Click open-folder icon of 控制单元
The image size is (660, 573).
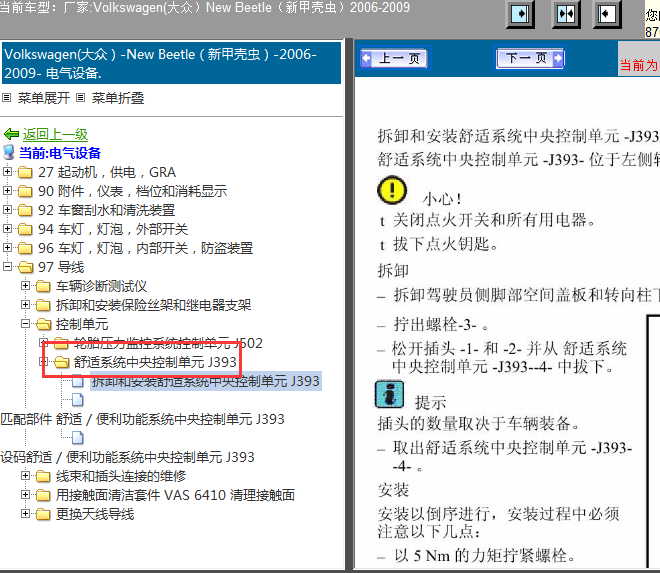43,324
